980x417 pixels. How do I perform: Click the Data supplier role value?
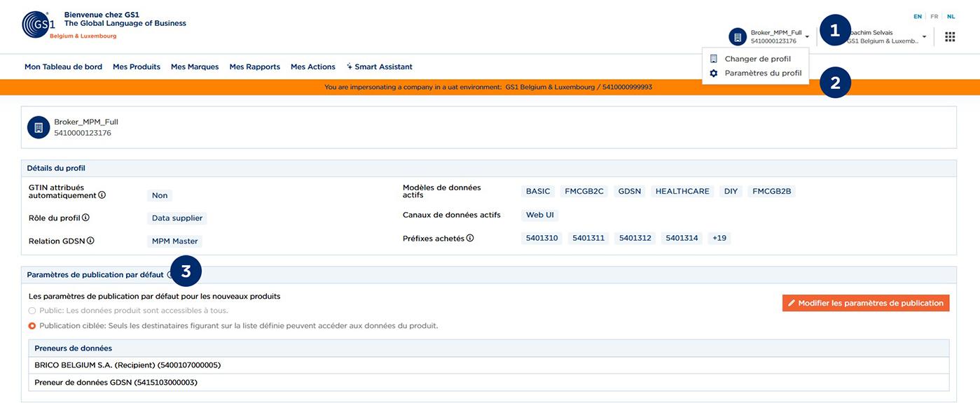pyautogui.click(x=177, y=218)
